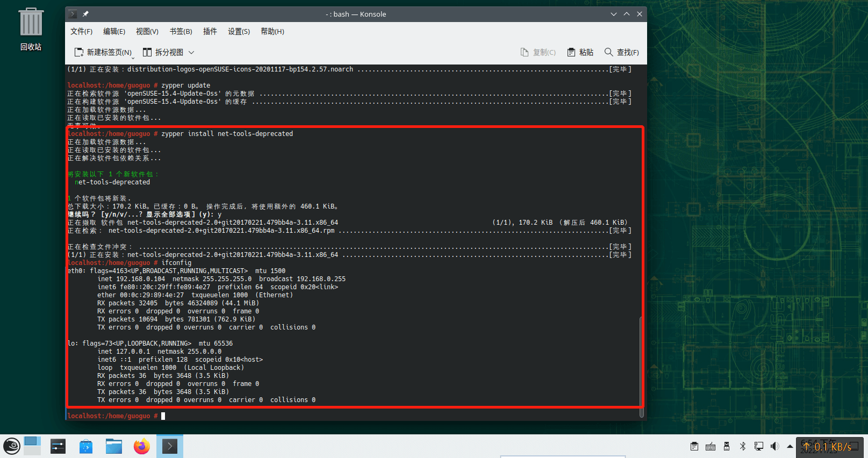Image resolution: width=868 pixels, height=458 pixels.
Task: Open System Settings from the taskbar
Action: 58,446
